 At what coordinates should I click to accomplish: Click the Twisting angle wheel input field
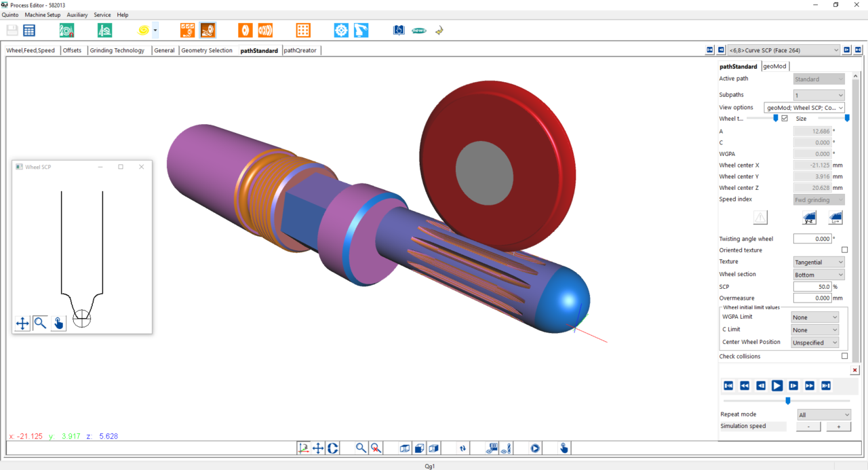pos(812,239)
